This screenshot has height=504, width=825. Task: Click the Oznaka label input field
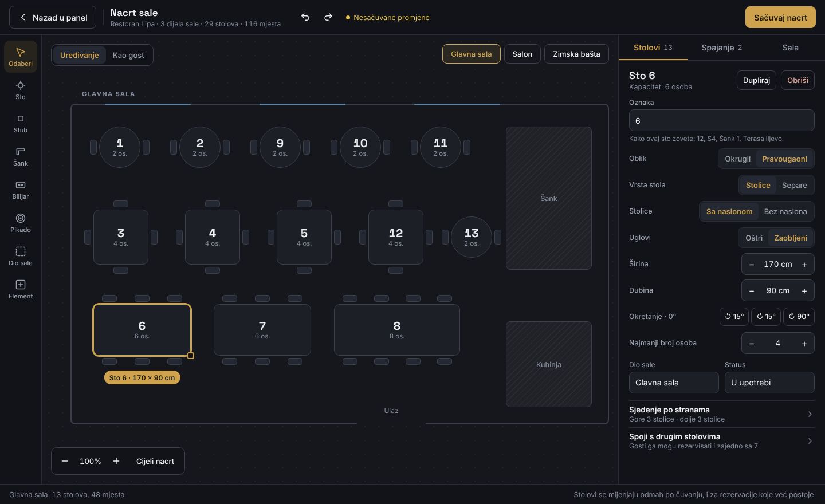coord(722,120)
